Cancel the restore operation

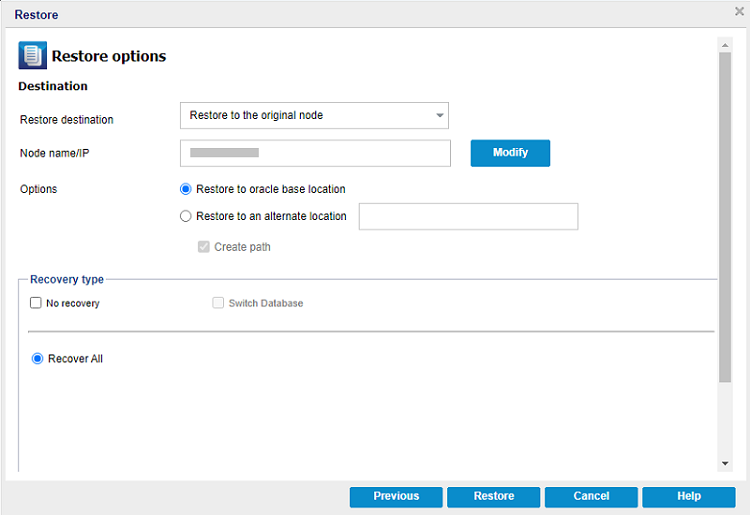click(591, 497)
